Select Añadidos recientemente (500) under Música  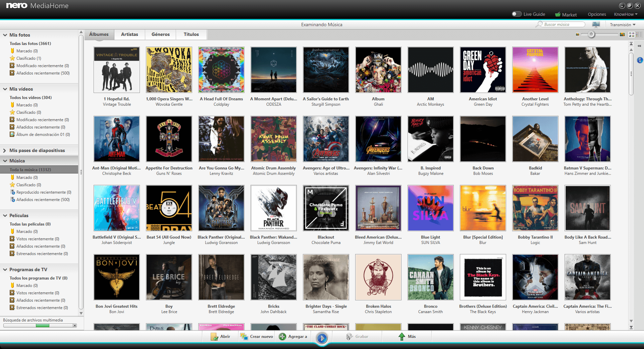click(x=43, y=200)
